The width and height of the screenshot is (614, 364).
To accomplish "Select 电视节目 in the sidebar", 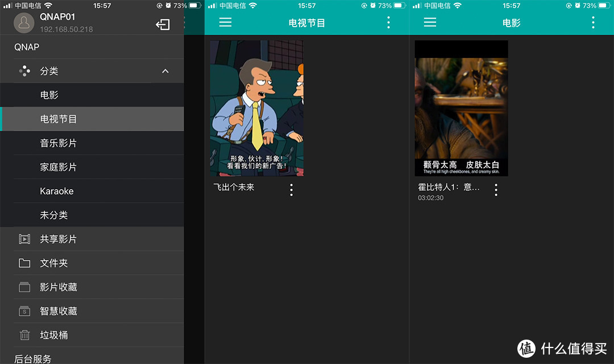I will pyautogui.click(x=92, y=119).
